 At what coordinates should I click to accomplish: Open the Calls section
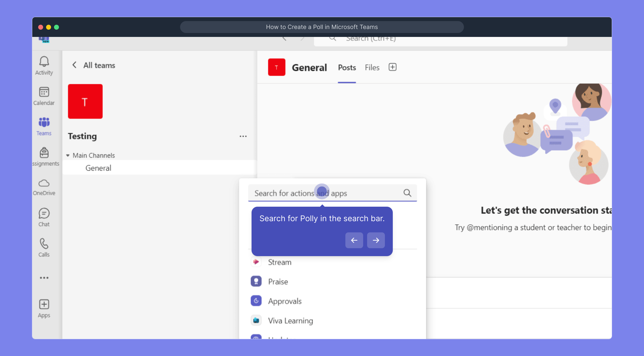[x=44, y=247]
